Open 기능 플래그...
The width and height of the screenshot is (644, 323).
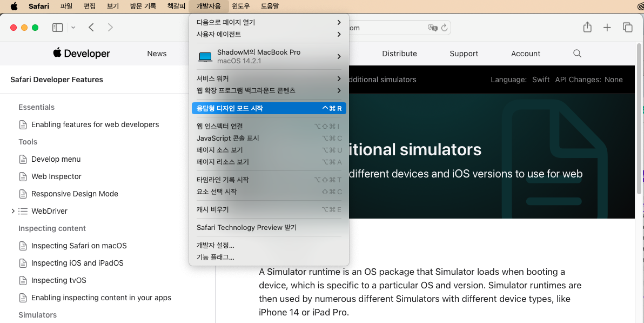click(x=269, y=257)
